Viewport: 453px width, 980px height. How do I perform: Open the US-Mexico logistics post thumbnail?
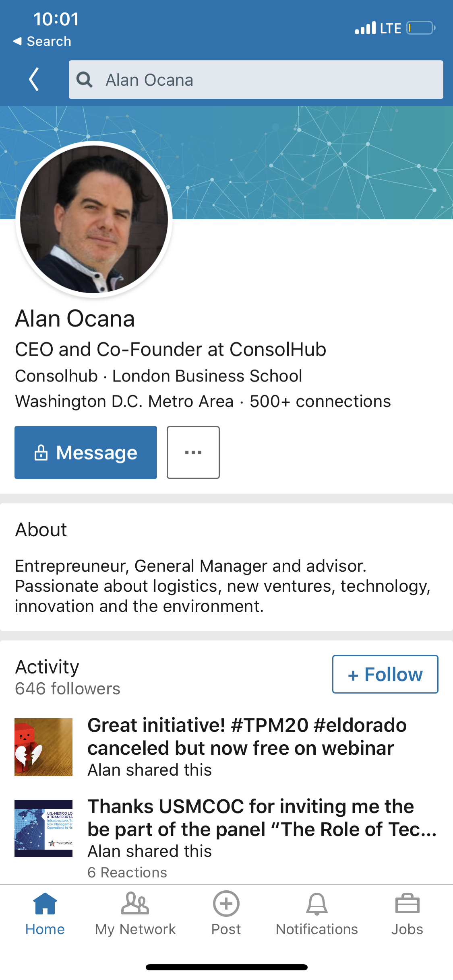point(43,828)
